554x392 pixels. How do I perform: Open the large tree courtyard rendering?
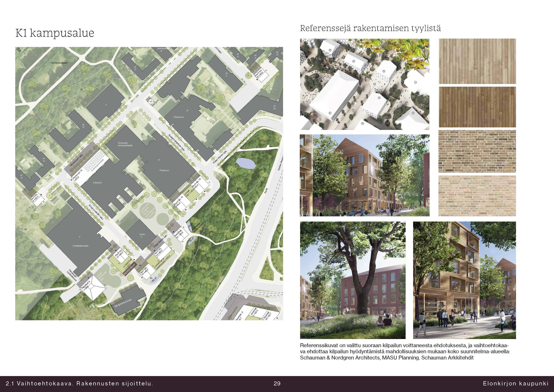pos(353,280)
